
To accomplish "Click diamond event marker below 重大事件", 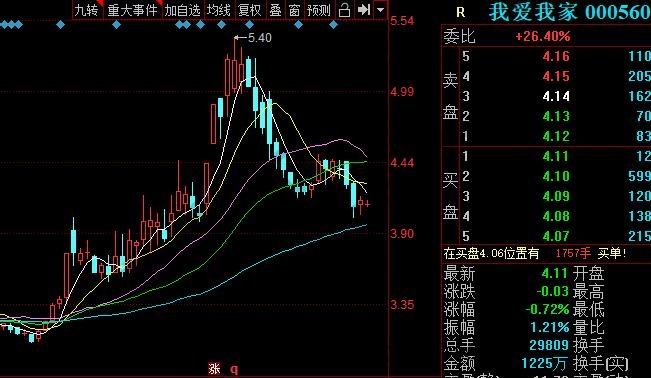I will tap(117, 25).
